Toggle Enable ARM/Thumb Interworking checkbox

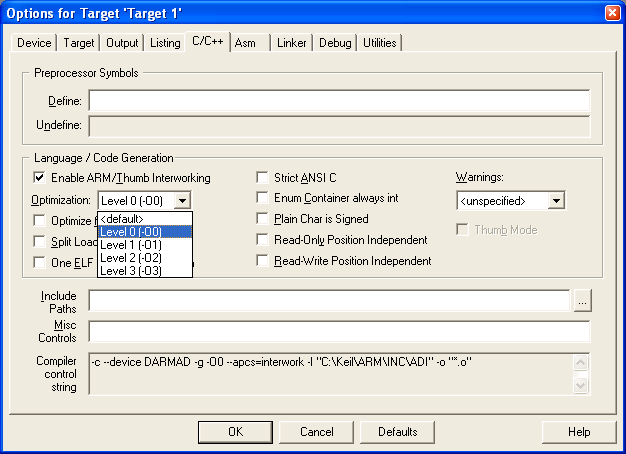point(40,178)
